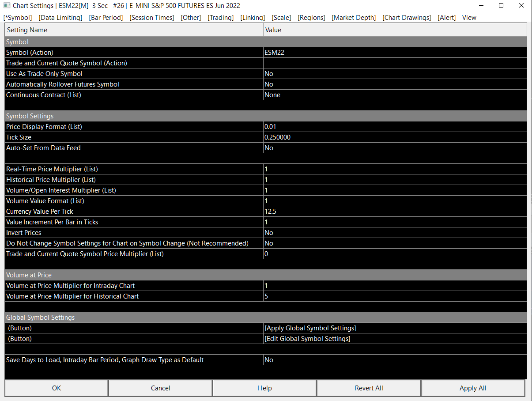Select the Auto-Set From Data Feed label

(x=43, y=148)
